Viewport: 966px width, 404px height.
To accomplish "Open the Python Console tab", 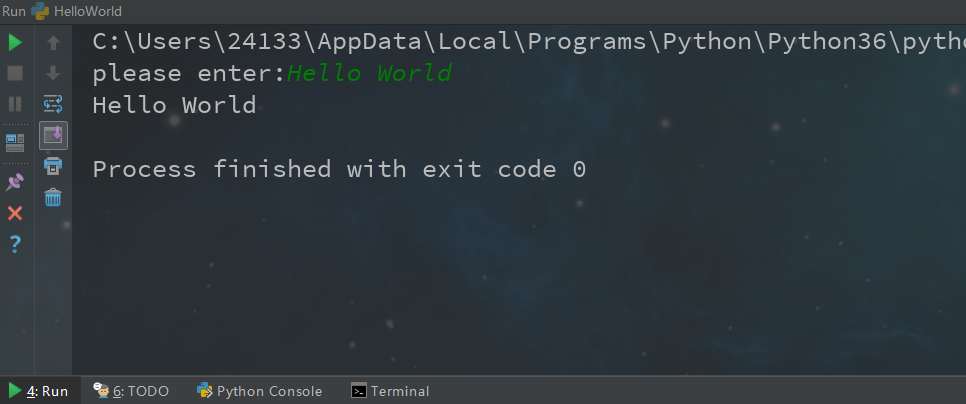I will [x=260, y=391].
